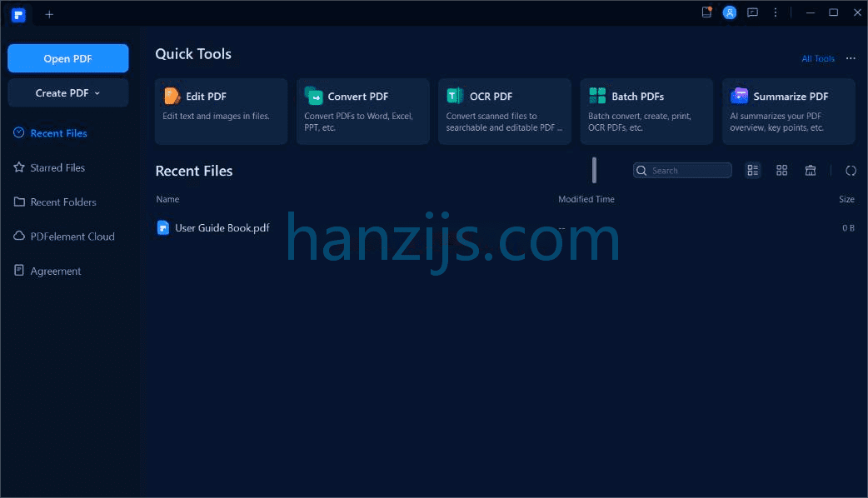
Task: Click the Convert PDF green icon
Action: pos(314,96)
